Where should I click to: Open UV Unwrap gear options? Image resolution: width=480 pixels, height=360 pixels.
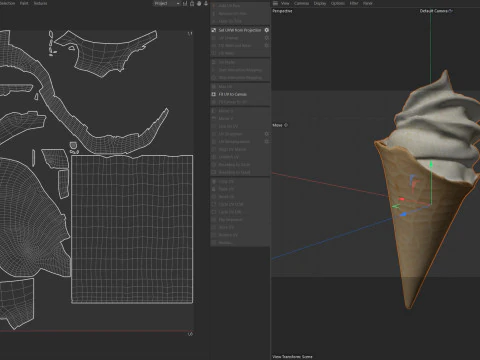click(x=267, y=38)
